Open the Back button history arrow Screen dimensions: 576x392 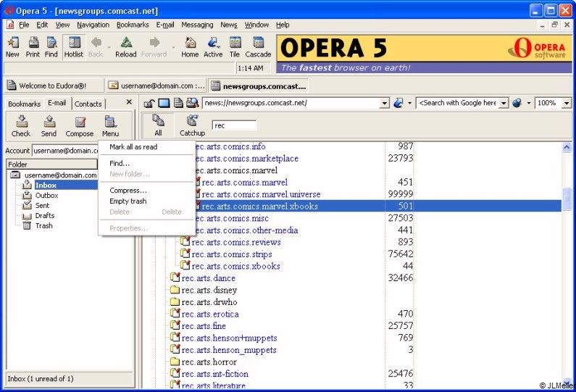109,47
